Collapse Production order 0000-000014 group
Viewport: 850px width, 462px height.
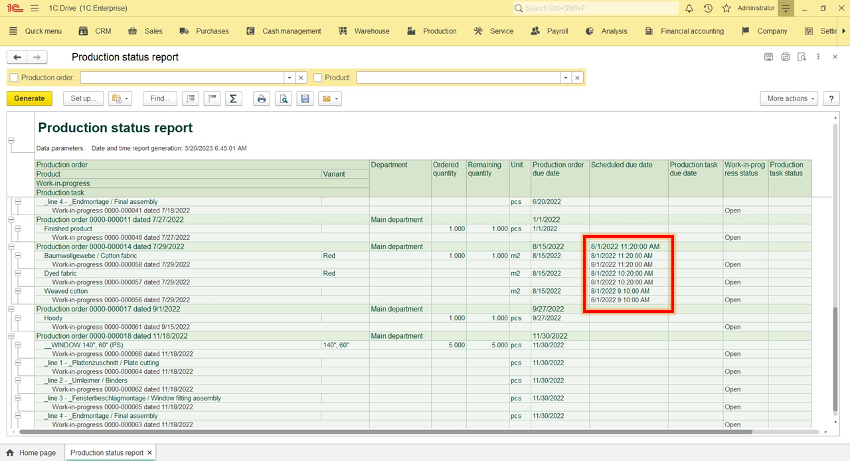click(11, 247)
